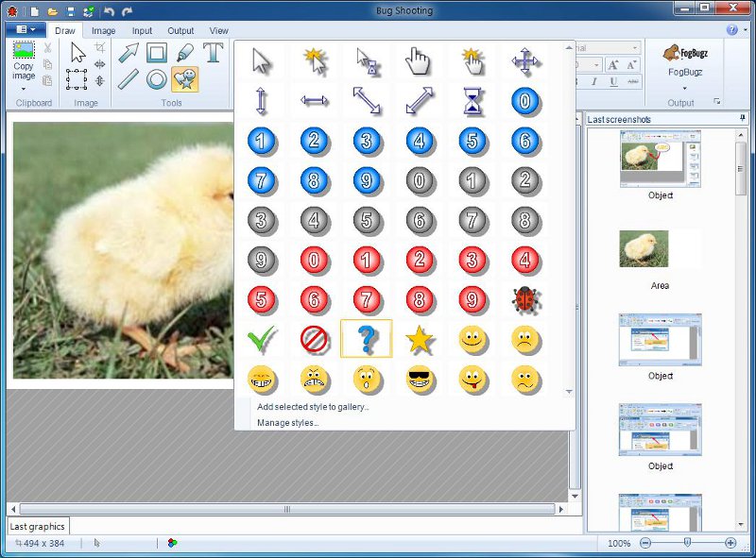Click the zoom slider handle
Image resolution: width=756 pixels, height=558 pixels.
coord(687,543)
